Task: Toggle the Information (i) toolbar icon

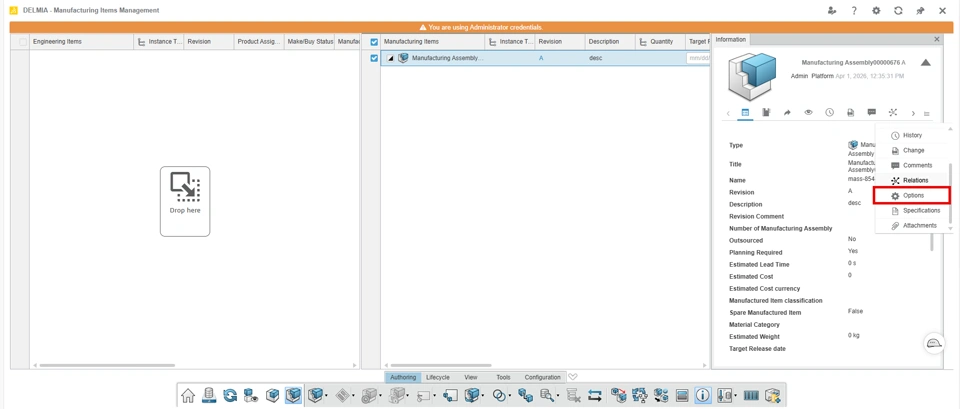Action: [x=703, y=396]
